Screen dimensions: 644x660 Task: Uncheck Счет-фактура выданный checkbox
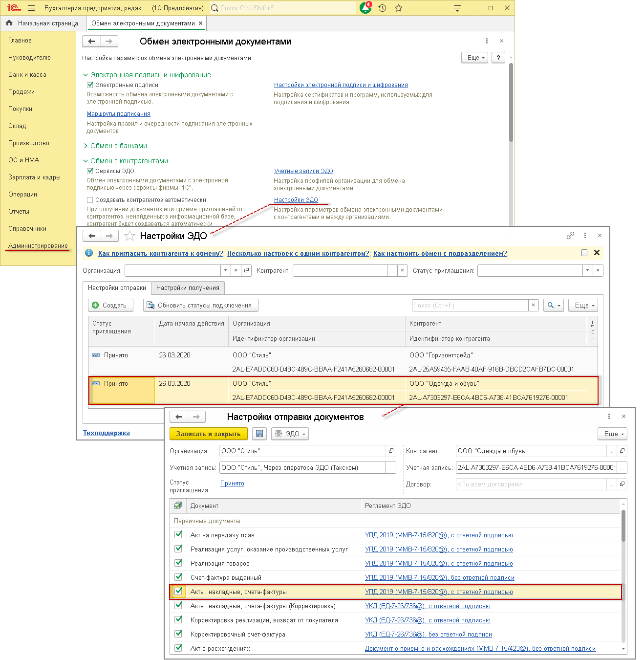179,577
